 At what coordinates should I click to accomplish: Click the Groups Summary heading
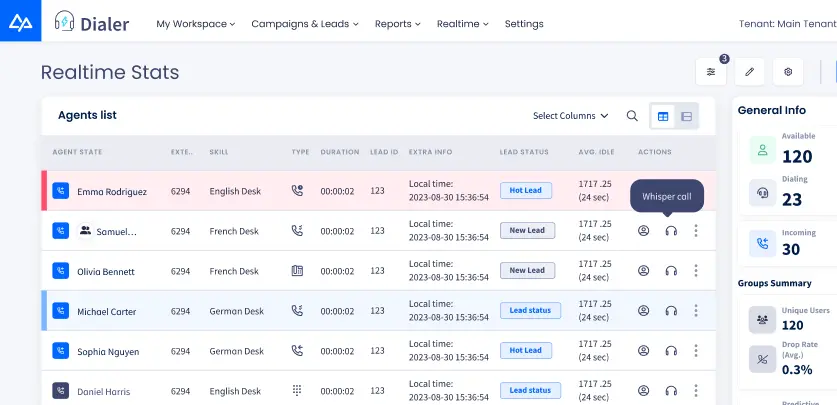pyautogui.click(x=775, y=283)
